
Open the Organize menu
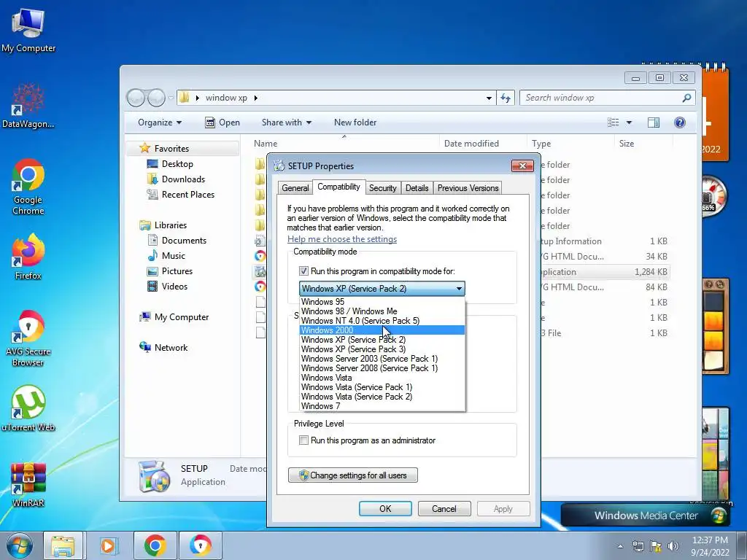pyautogui.click(x=160, y=122)
